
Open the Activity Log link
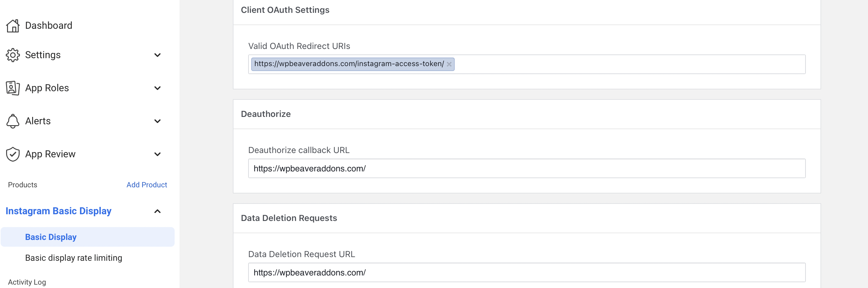pos(27,282)
